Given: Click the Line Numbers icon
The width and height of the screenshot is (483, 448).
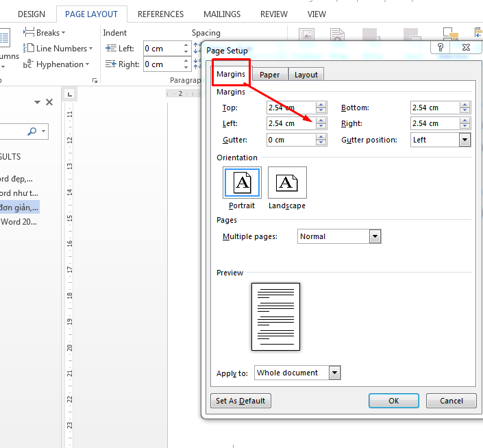Looking at the screenshot, I should pos(29,49).
